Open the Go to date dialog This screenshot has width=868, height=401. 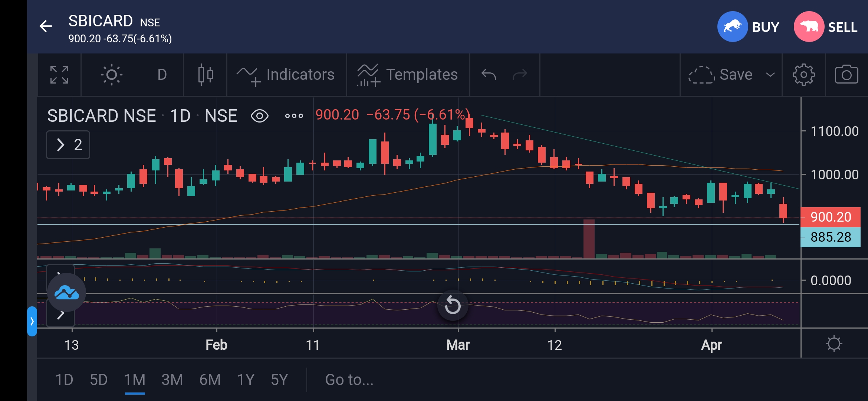tap(349, 380)
